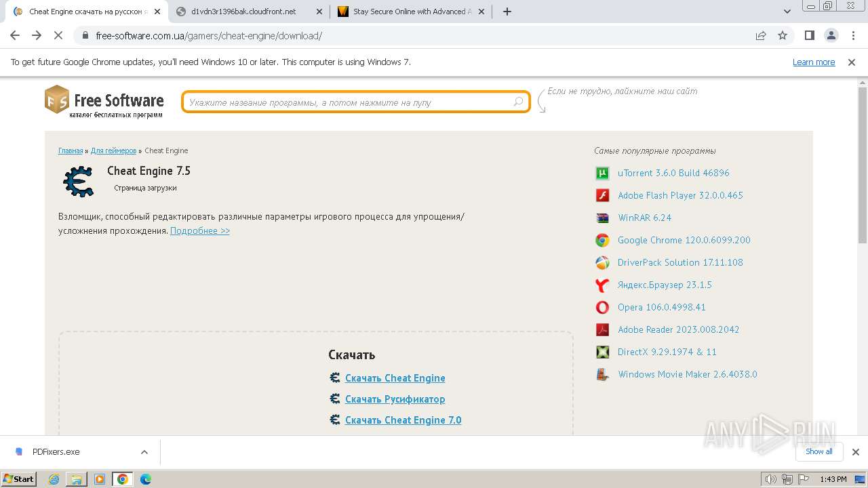The height and width of the screenshot is (488, 868).
Task: Go forward with the browser forward arrow
Action: point(37,35)
